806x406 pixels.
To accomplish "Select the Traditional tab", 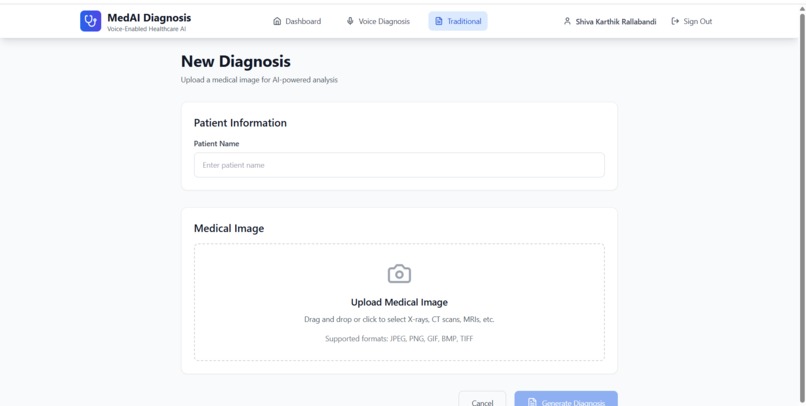I will [x=458, y=21].
